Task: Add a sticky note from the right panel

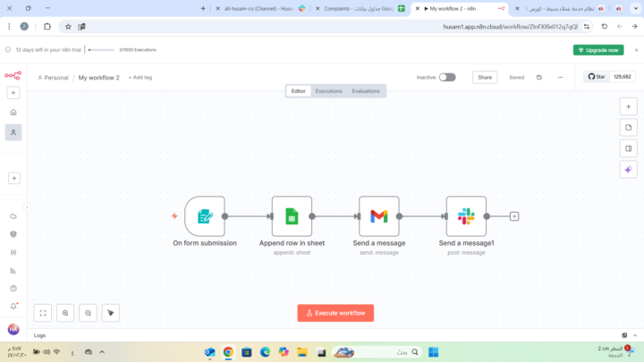Action: point(629,128)
